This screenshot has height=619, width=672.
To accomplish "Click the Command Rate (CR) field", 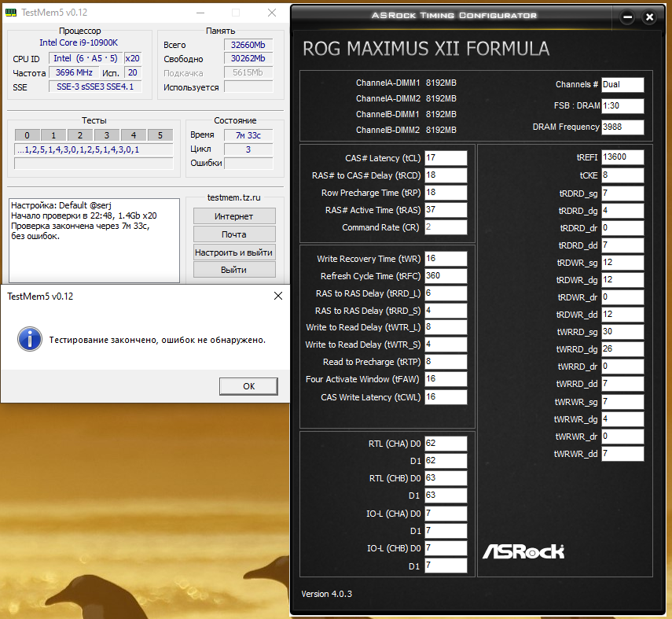I will [x=446, y=227].
